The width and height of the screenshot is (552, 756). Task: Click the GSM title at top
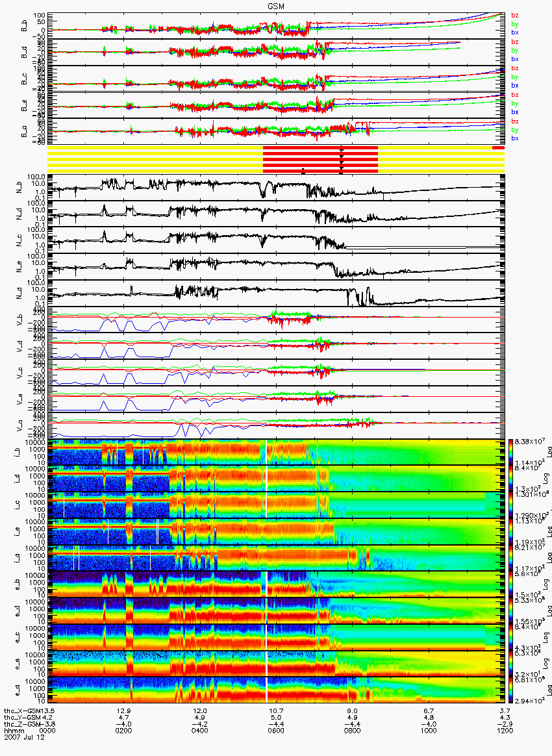point(276,6)
